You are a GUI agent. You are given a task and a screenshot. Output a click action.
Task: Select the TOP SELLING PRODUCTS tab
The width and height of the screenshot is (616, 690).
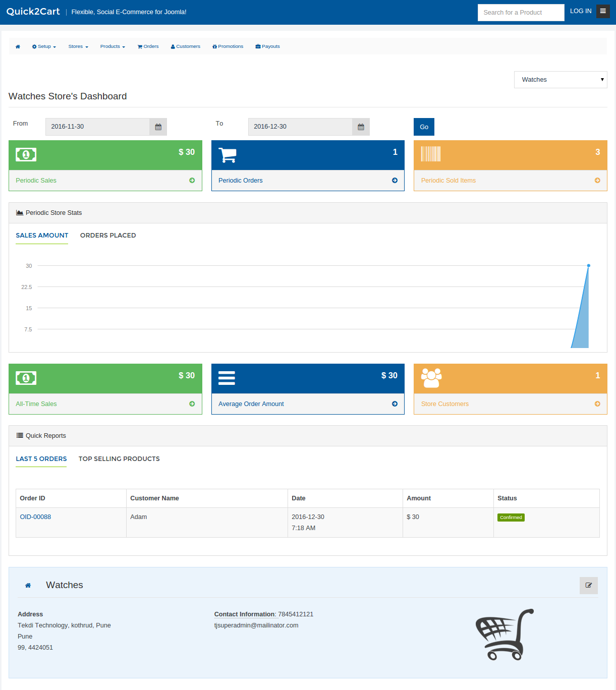tap(119, 459)
